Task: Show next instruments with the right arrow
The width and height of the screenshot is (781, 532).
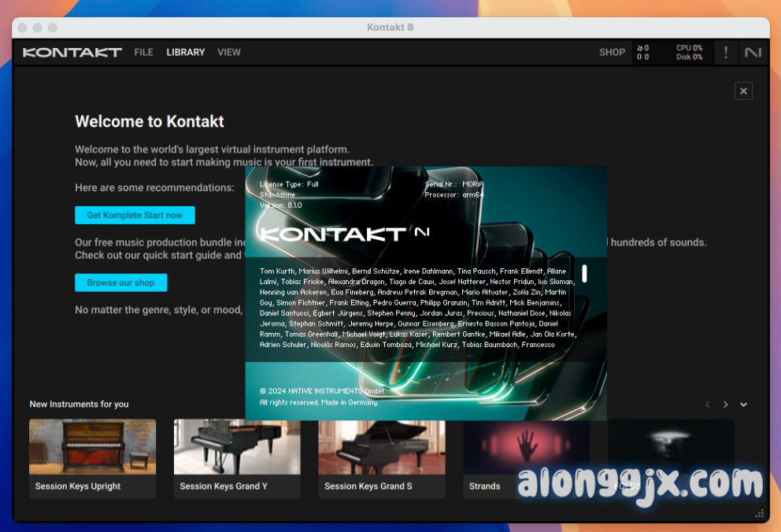Action: (725, 405)
